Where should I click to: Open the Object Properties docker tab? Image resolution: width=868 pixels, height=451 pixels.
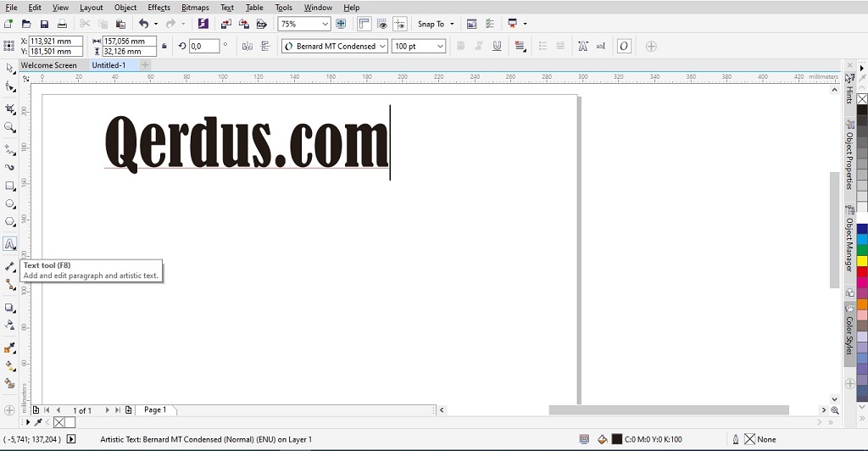tap(849, 155)
